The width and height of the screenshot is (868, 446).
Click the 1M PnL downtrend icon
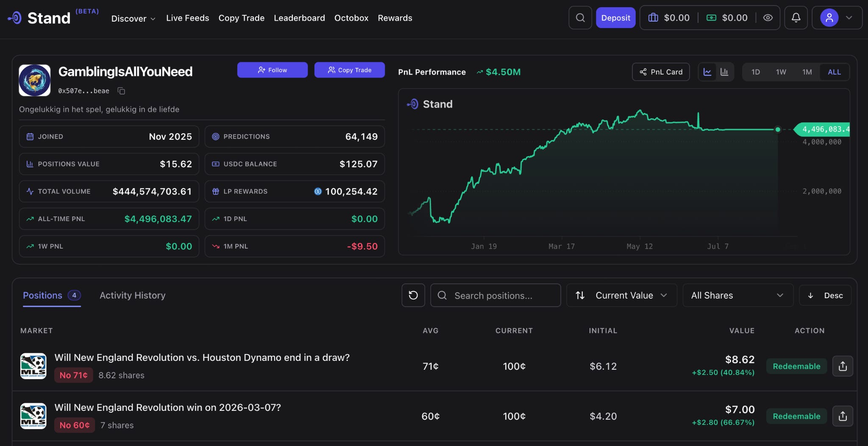coord(216,246)
